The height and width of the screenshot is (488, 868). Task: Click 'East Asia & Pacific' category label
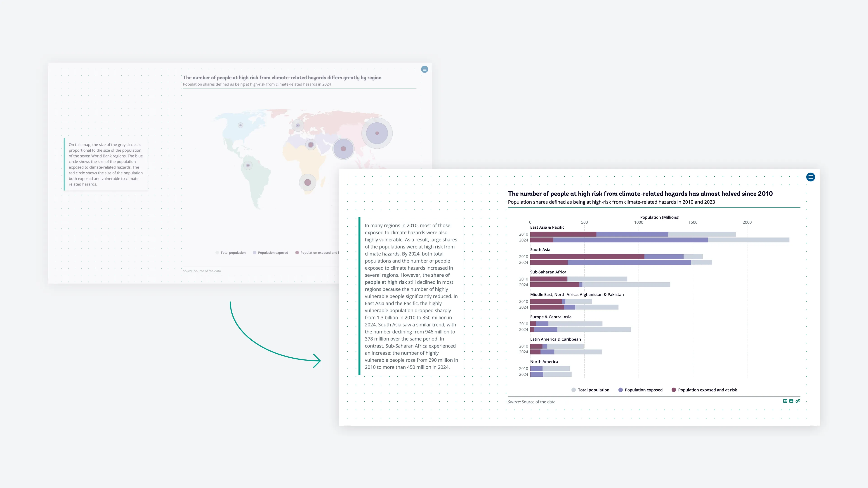pos(547,227)
